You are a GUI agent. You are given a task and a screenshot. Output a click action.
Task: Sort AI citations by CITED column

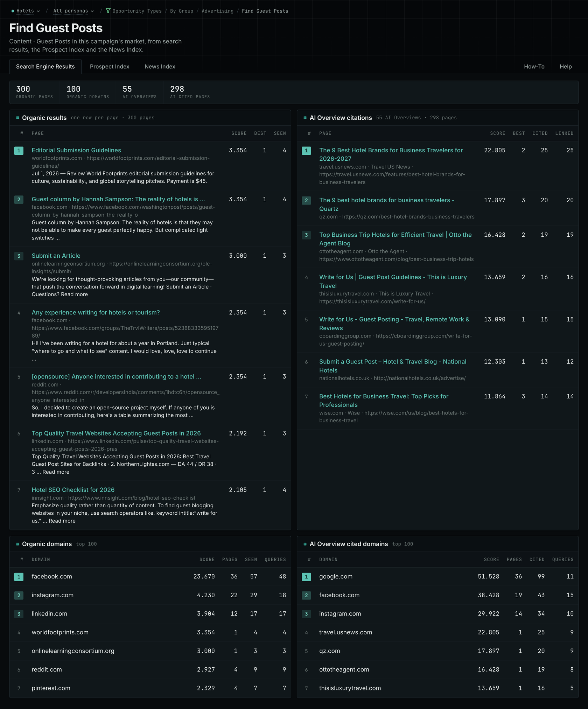pos(540,133)
